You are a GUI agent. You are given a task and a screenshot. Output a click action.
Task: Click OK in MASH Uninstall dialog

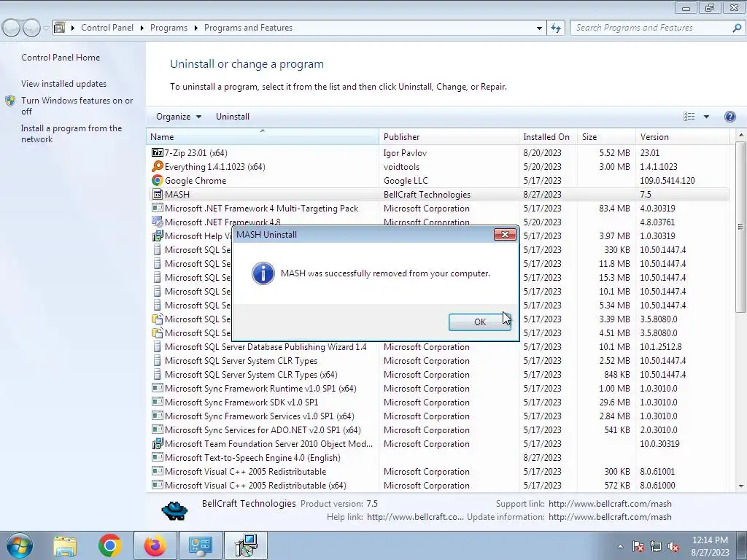tap(480, 322)
